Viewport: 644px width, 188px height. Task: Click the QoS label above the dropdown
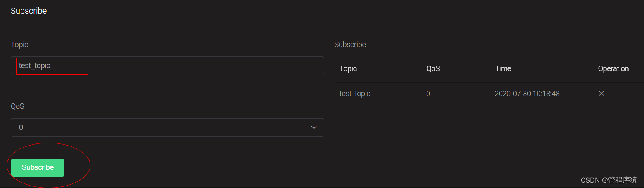click(x=17, y=106)
